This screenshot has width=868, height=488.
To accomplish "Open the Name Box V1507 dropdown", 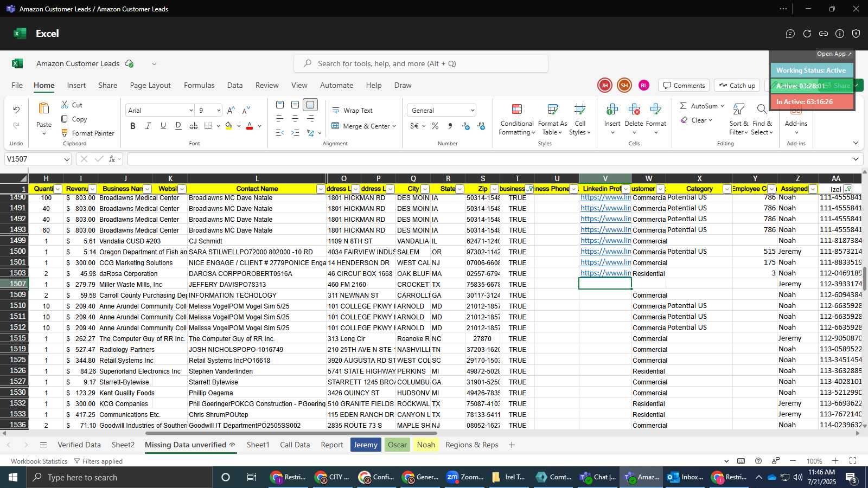I will click(67, 159).
